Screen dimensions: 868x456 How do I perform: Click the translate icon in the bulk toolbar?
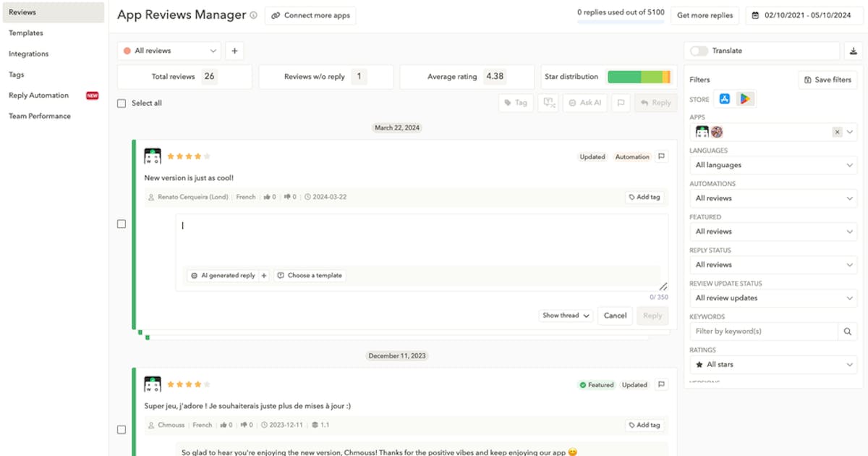548,103
